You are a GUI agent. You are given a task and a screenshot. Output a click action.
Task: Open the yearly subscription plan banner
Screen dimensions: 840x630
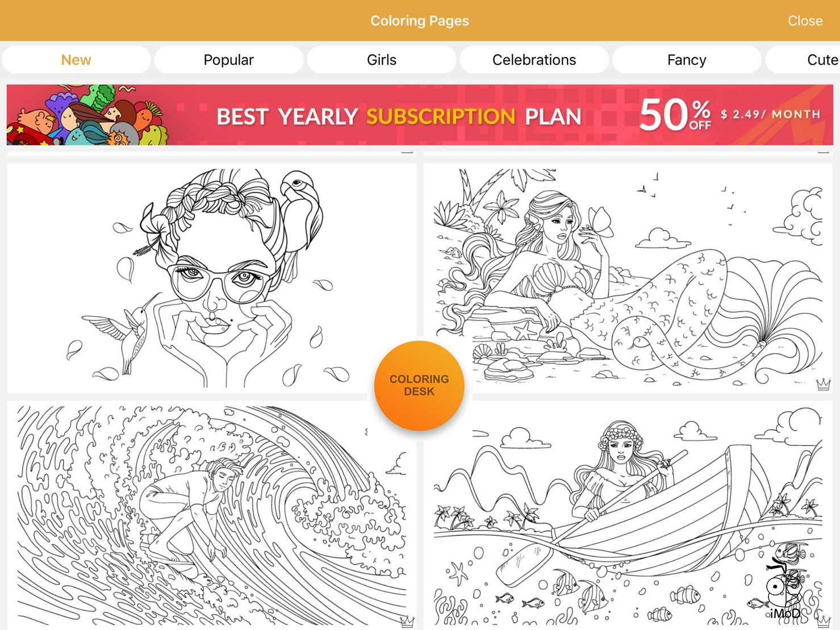[x=420, y=115]
